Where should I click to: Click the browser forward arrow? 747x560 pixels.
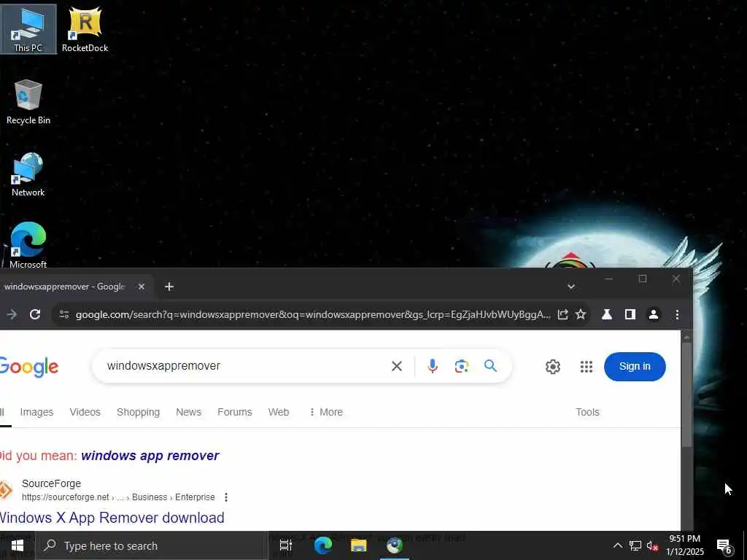tap(12, 314)
